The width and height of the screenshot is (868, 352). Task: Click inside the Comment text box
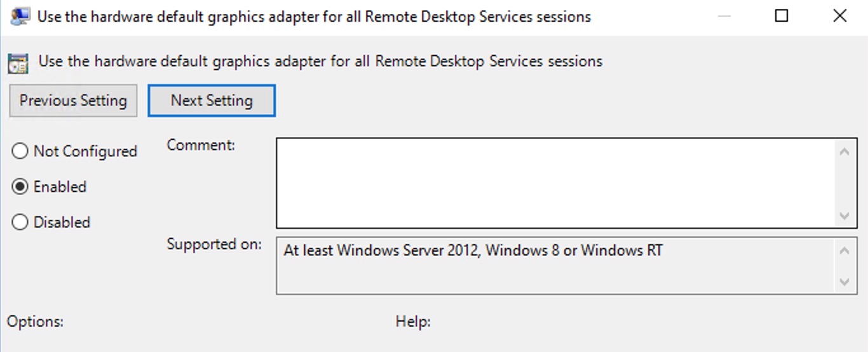point(557,183)
